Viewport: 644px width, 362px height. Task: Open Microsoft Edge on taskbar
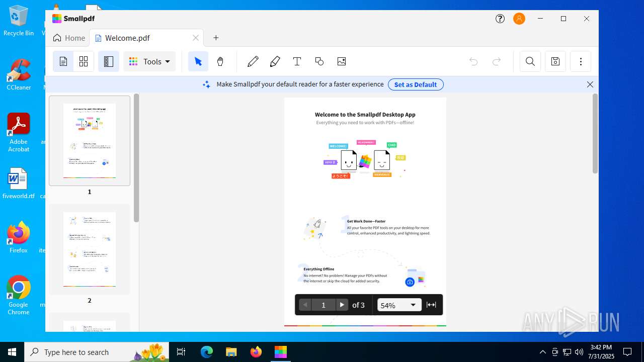click(x=207, y=352)
